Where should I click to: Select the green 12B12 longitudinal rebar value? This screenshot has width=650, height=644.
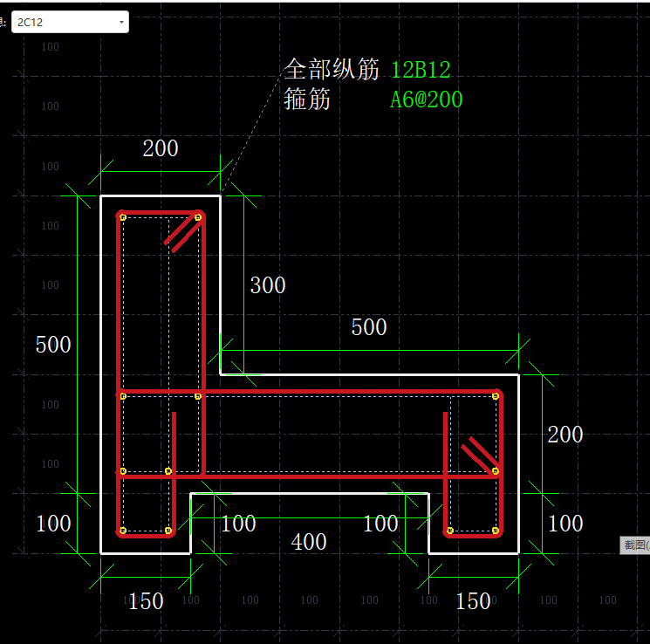[x=421, y=70]
